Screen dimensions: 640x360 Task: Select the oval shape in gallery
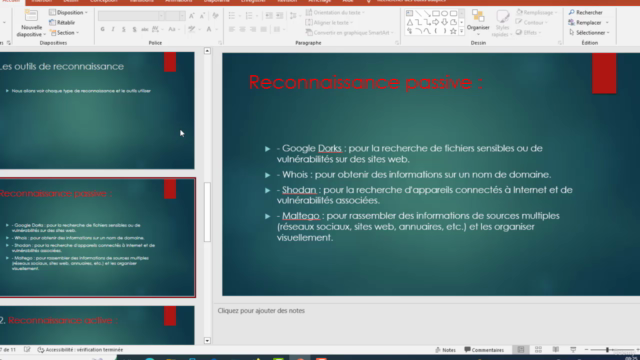444,13
